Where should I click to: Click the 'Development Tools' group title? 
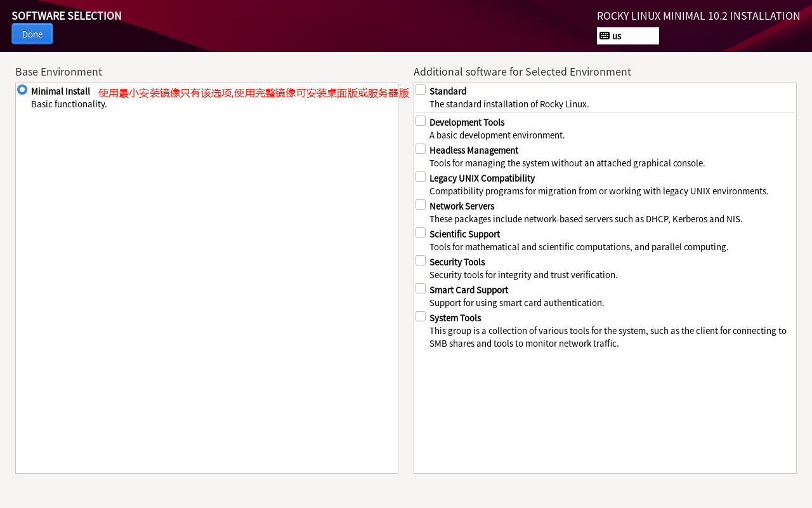tap(467, 123)
